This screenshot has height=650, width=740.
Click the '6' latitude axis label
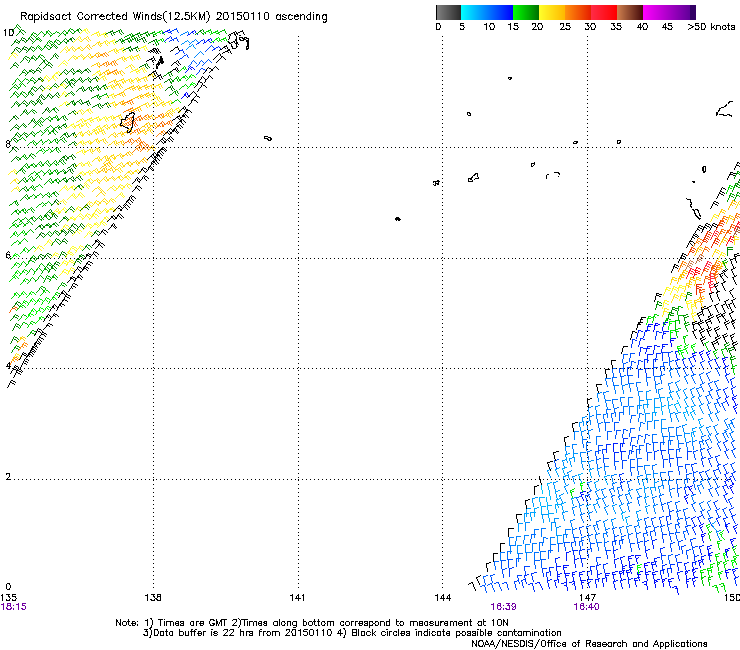8,255
